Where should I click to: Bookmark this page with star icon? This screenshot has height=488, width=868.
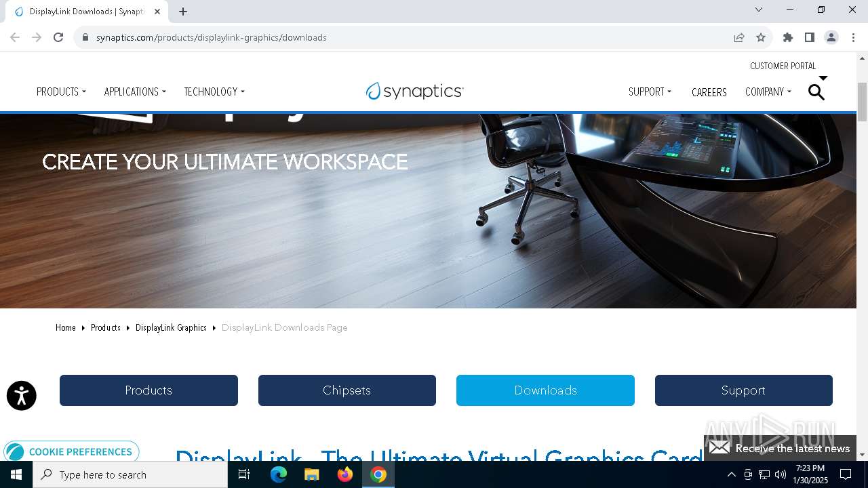pyautogui.click(x=761, y=37)
